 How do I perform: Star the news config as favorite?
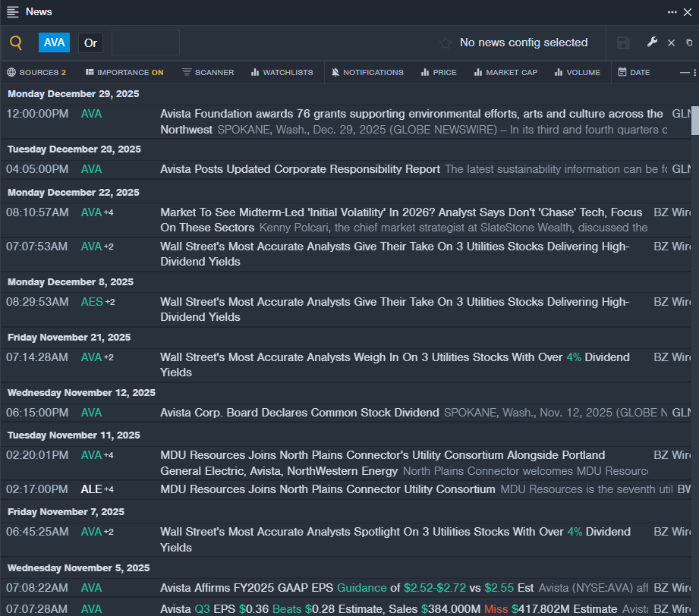[446, 43]
